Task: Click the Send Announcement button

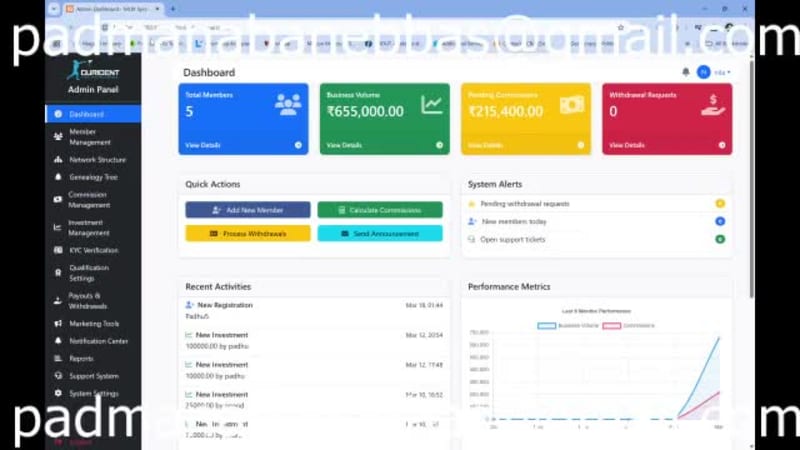Action: point(380,233)
